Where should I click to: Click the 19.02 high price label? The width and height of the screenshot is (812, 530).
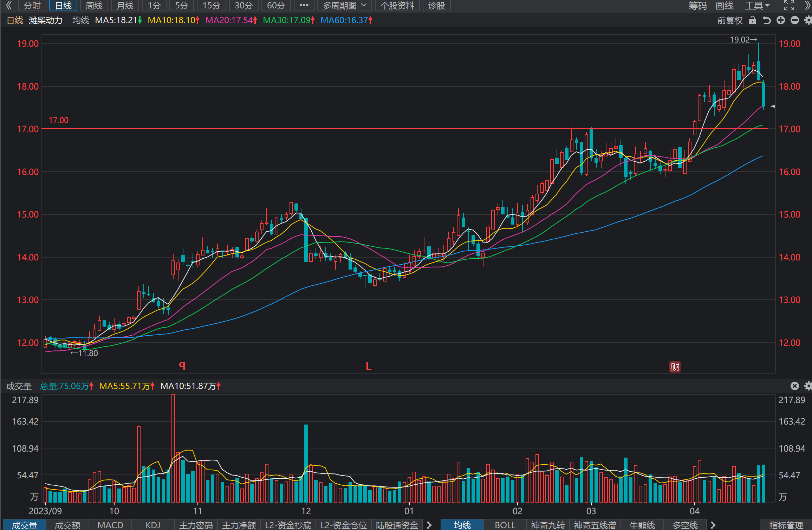[743, 40]
